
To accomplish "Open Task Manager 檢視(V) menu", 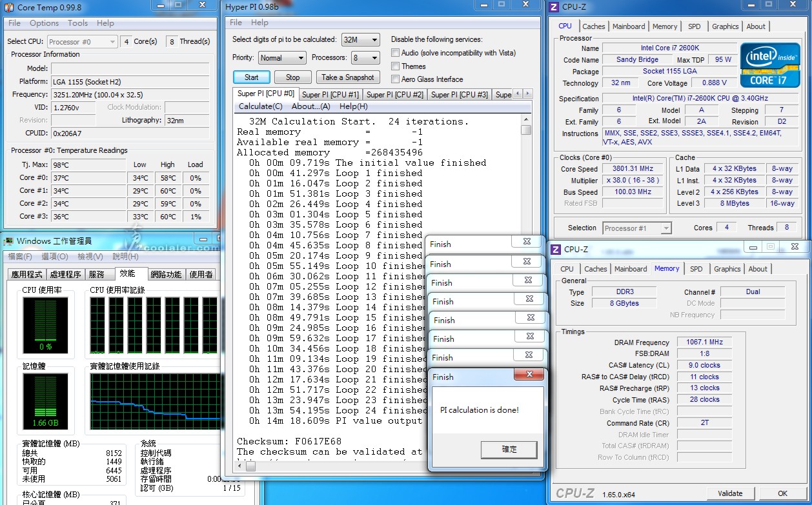I will (90, 257).
